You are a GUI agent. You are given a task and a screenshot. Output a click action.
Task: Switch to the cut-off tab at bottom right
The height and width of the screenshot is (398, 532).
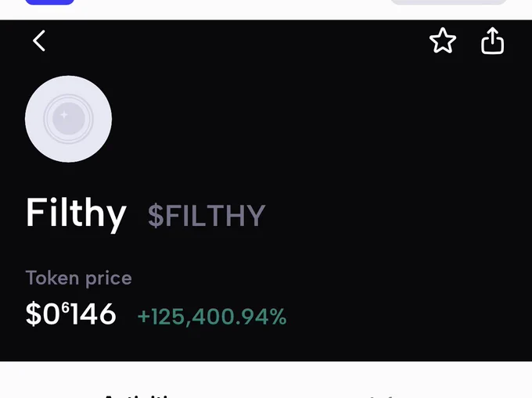pyautogui.click(x=382, y=396)
